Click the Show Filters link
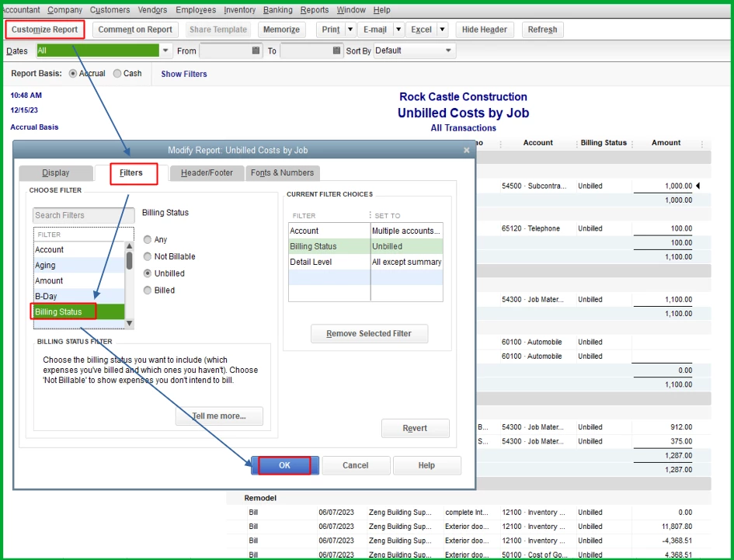This screenshot has height=560, width=734. click(184, 74)
